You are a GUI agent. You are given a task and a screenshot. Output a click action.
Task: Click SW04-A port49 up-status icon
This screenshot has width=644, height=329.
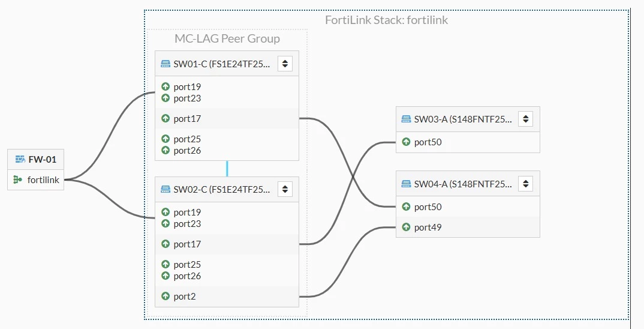click(406, 227)
